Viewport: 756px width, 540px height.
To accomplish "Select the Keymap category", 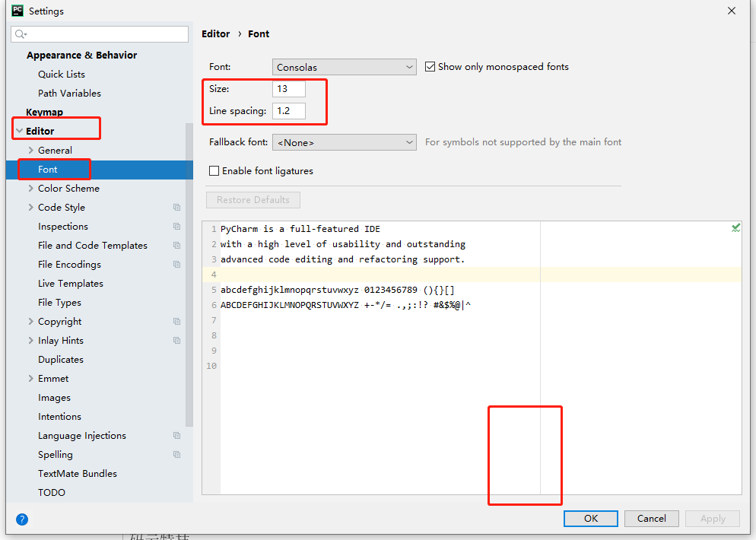I will 44,112.
